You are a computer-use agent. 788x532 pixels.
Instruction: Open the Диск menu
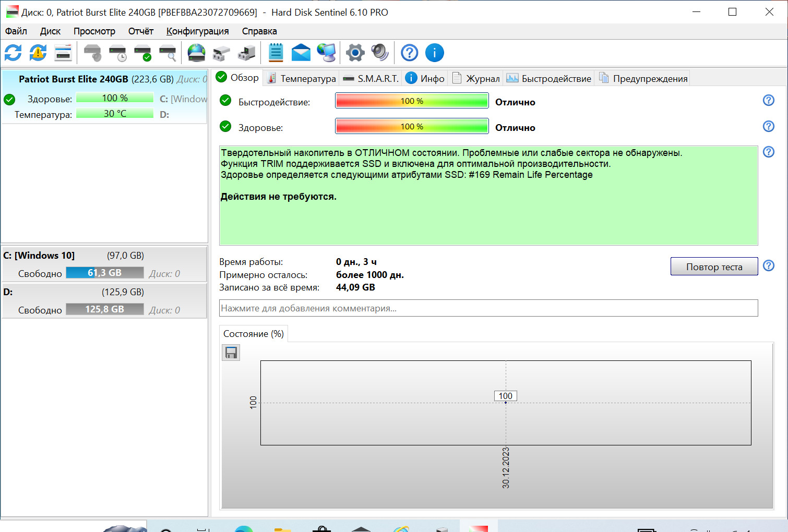[x=50, y=31]
